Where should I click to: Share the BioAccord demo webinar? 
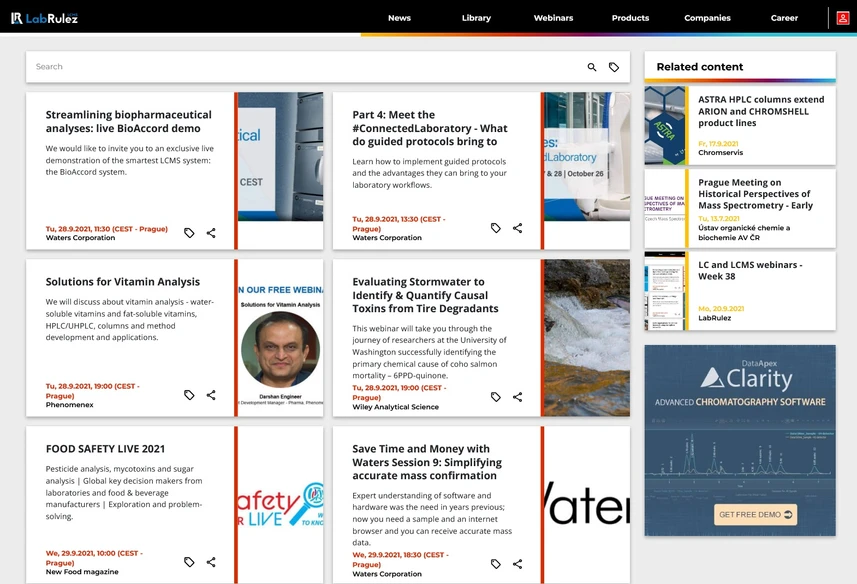coord(211,233)
